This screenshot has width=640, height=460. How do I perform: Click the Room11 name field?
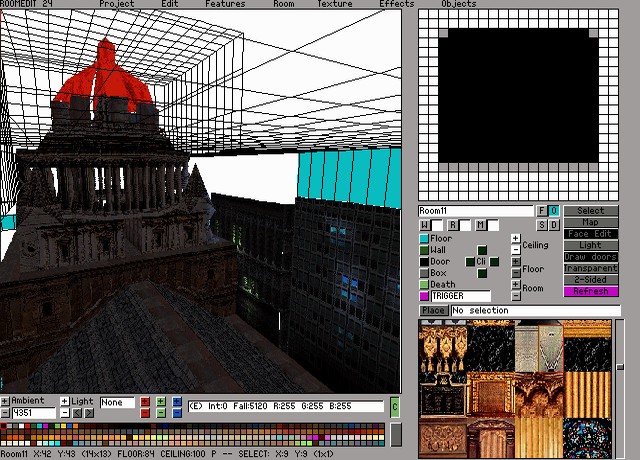pos(476,211)
